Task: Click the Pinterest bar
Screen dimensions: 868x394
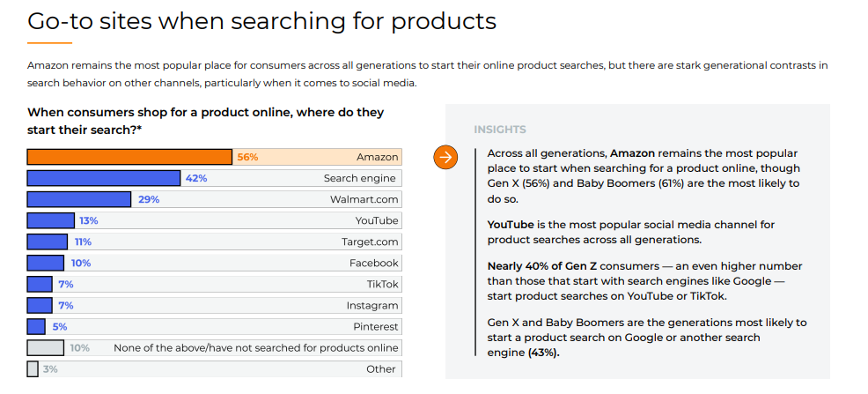Action: coord(36,326)
